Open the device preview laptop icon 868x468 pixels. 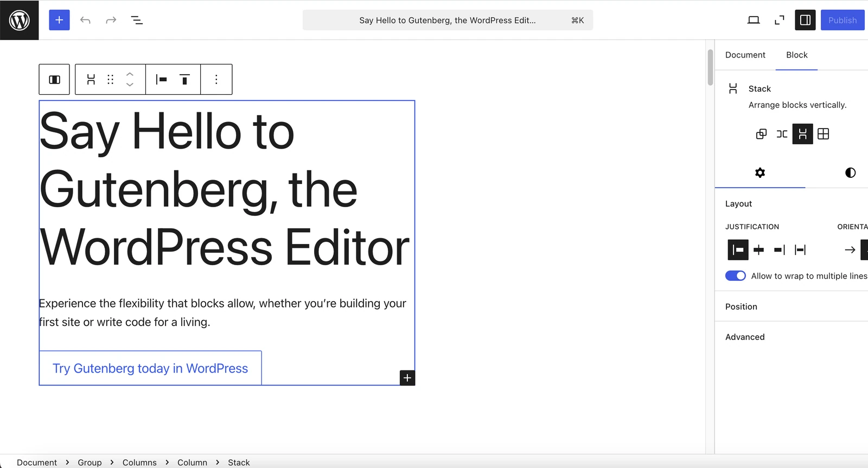click(754, 20)
